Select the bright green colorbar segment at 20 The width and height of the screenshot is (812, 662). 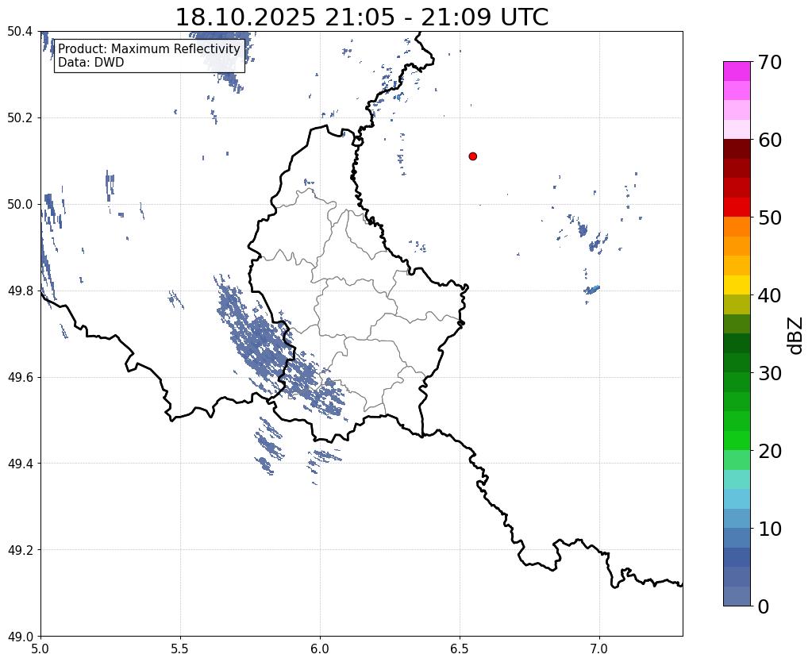point(737,441)
